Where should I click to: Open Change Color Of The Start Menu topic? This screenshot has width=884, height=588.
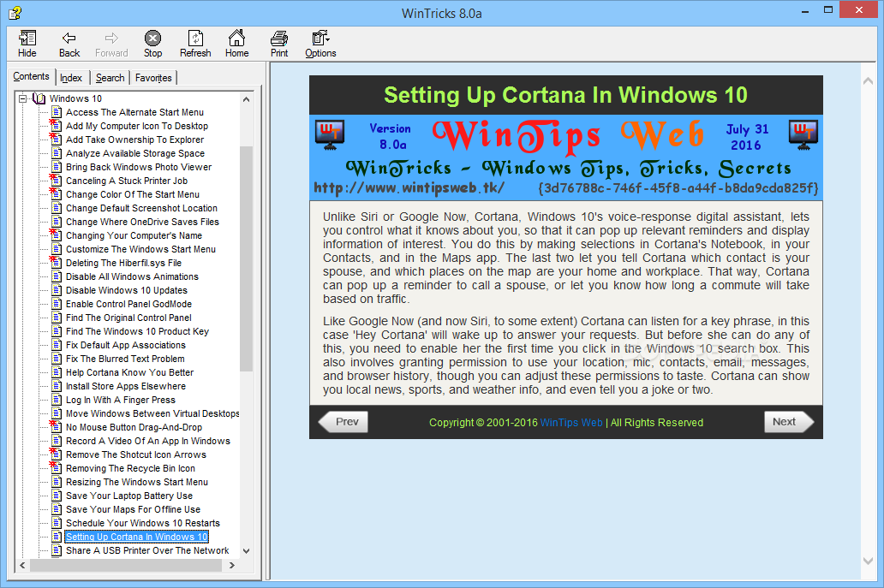133,194
